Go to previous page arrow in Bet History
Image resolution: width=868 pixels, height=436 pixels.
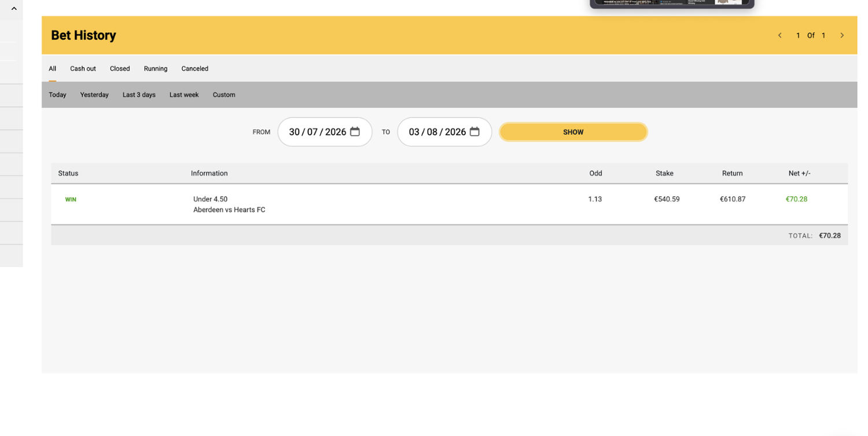(779, 35)
